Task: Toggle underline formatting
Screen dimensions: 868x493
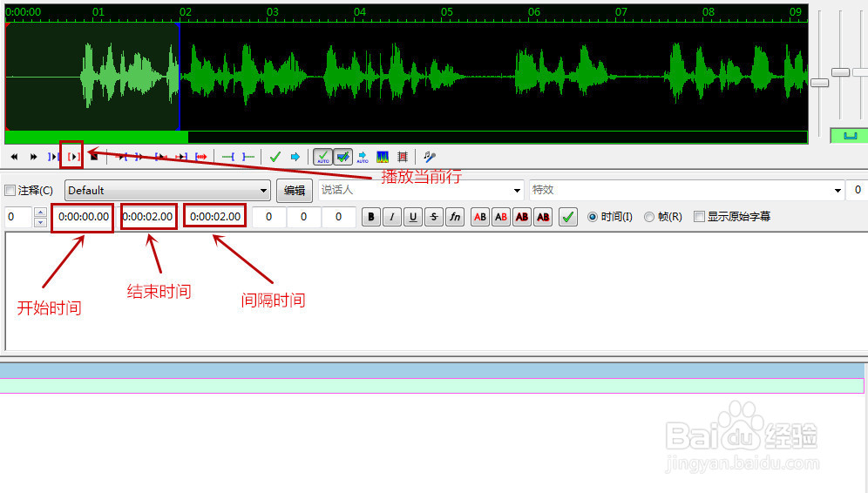Action: point(413,217)
